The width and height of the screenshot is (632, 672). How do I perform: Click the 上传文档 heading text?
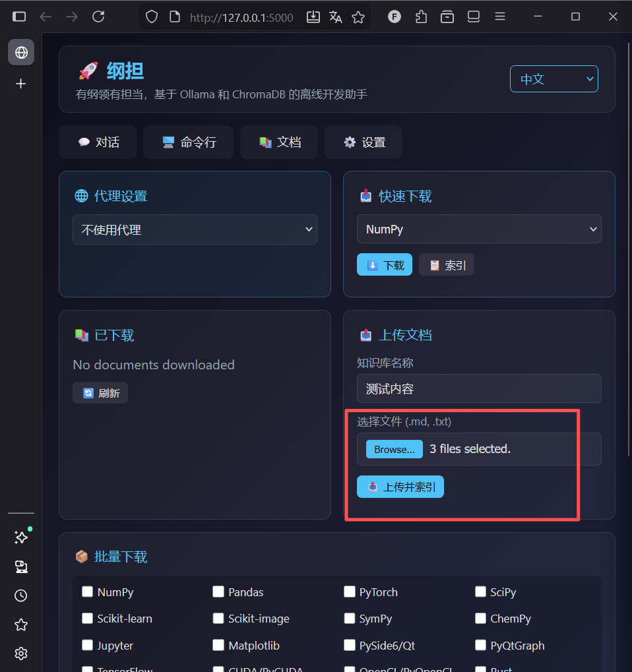pyautogui.click(x=405, y=335)
